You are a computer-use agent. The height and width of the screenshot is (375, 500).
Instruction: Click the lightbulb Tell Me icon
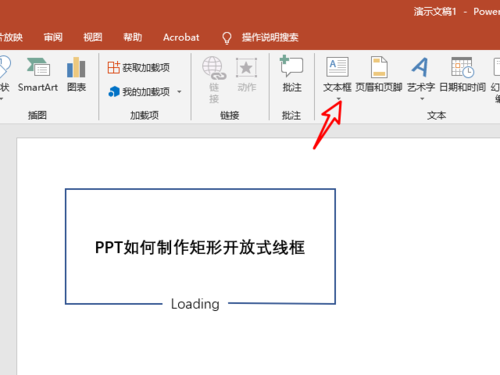tap(227, 38)
